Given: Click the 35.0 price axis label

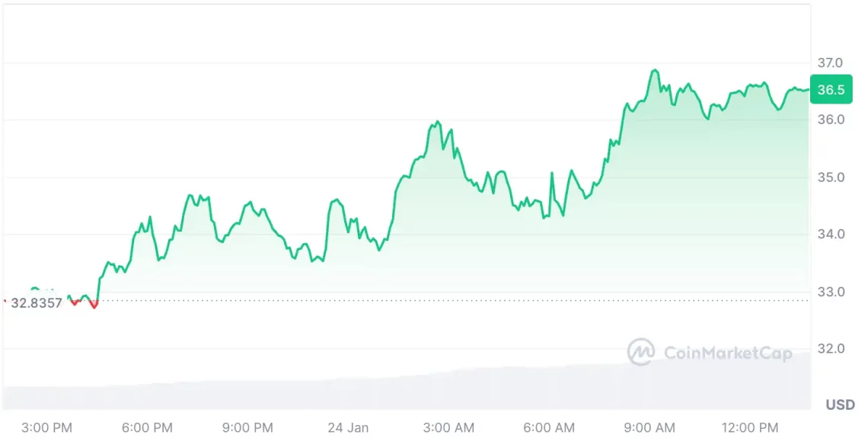Looking at the screenshot, I should (831, 177).
